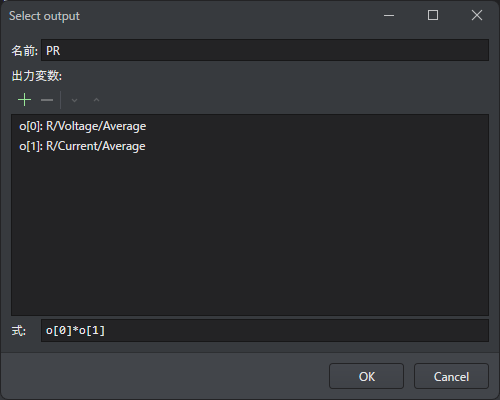This screenshot has height=400, width=500.
Task: Click the divider between minus and chevron icons
Action: [x=60, y=100]
